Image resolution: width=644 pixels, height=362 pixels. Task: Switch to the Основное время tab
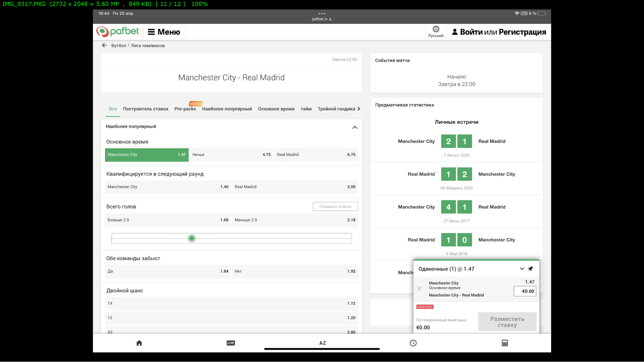point(276,109)
